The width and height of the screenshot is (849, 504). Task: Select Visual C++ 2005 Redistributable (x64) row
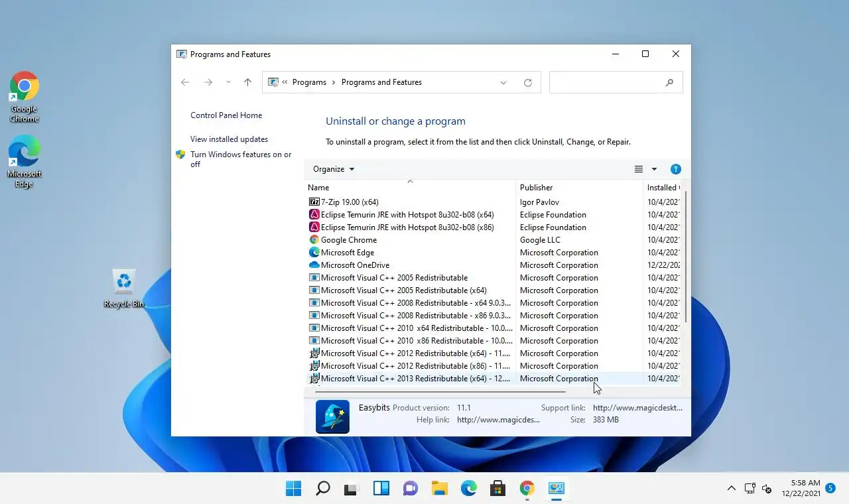click(493, 290)
